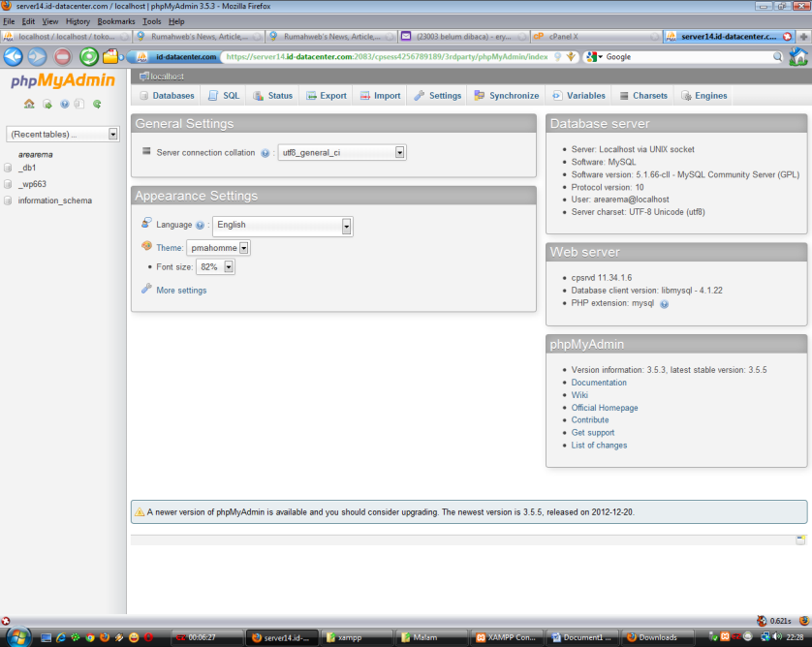
Task: Click the Google search input field
Action: (x=689, y=56)
